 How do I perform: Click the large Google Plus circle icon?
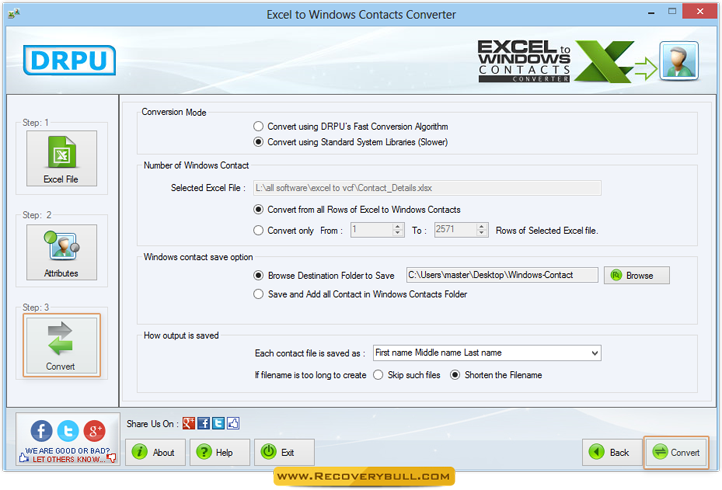point(94,431)
